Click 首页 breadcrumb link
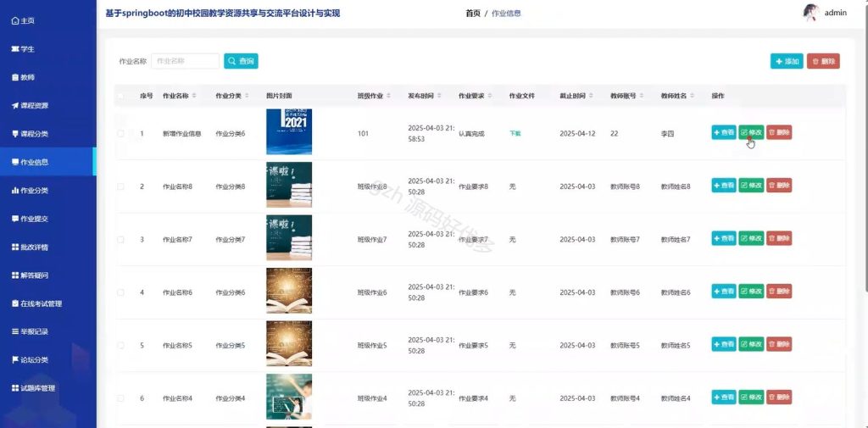Image resolution: width=868 pixels, height=428 pixels. [x=473, y=14]
